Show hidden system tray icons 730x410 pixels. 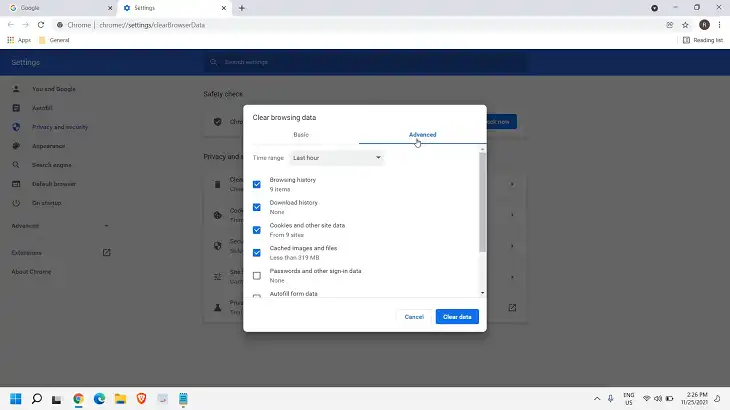[x=597, y=399]
